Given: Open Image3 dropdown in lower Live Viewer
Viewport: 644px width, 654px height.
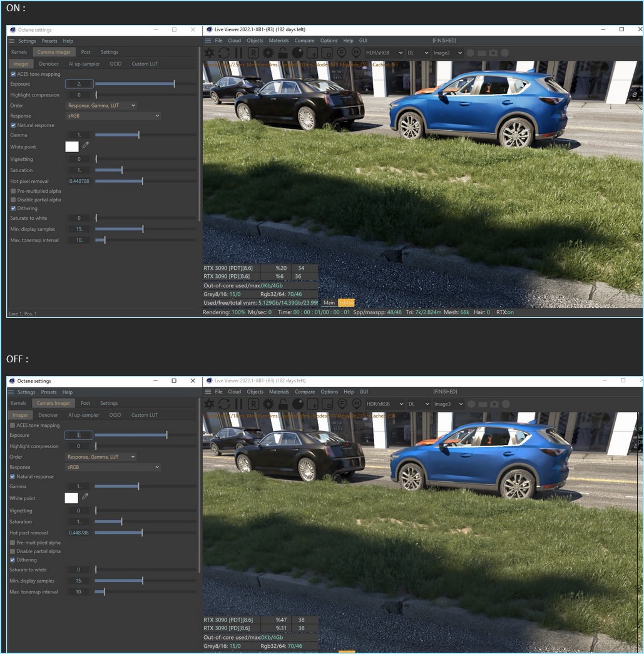Looking at the screenshot, I should pos(448,404).
